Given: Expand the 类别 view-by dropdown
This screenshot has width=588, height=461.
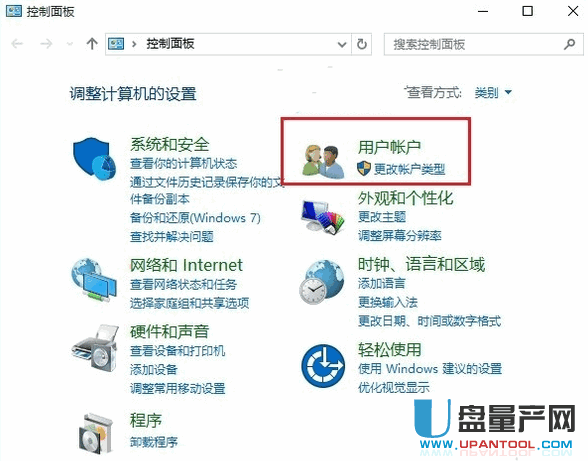Looking at the screenshot, I should [x=494, y=92].
